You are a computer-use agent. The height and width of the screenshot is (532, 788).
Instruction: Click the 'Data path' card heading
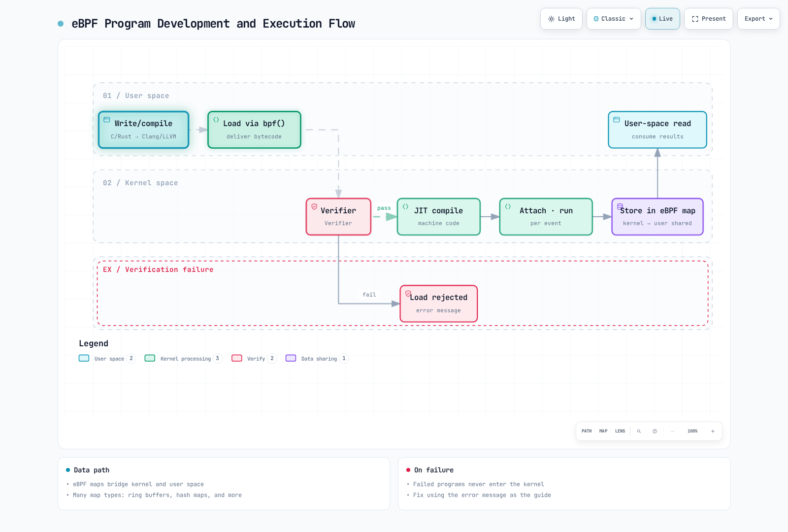click(x=92, y=470)
